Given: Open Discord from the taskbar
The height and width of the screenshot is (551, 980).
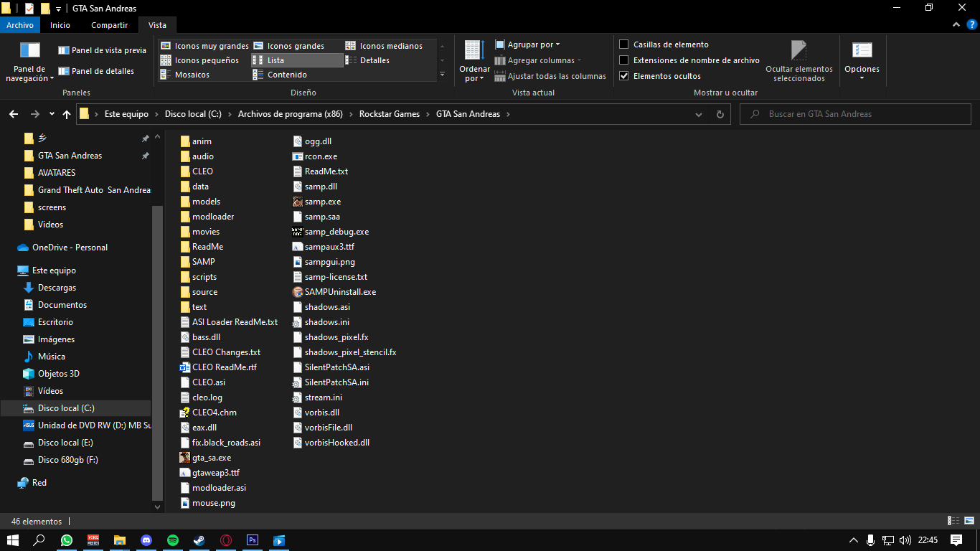Looking at the screenshot, I should [146, 540].
